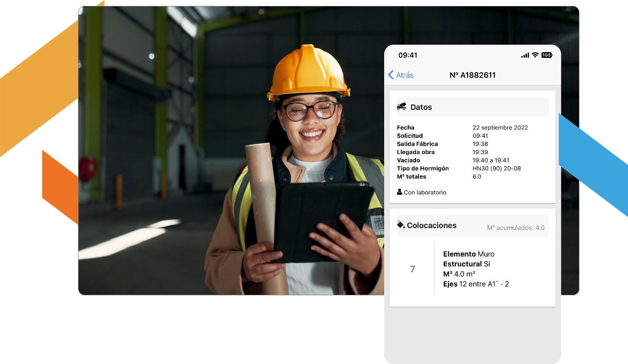Click the Con laboratorio label
This screenshot has width=628, height=364.
[425, 193]
